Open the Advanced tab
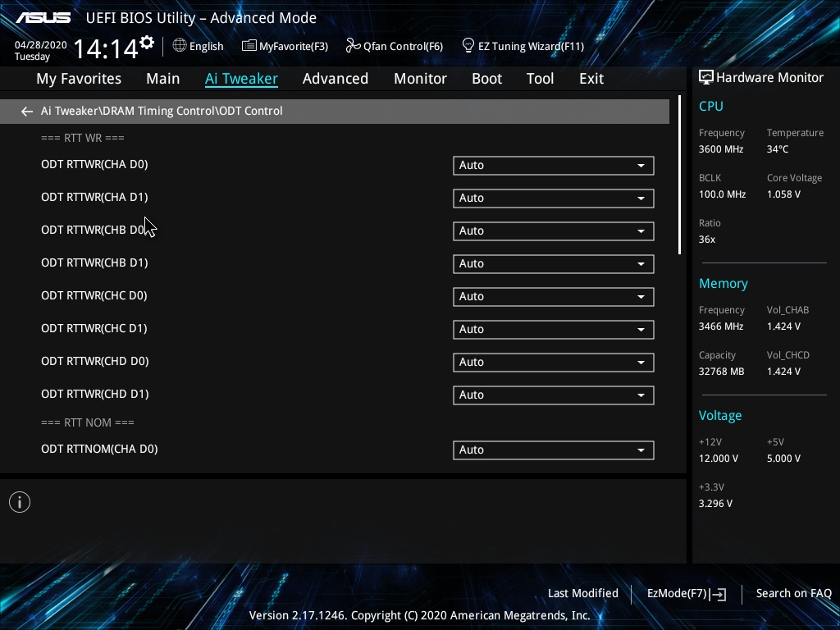The width and height of the screenshot is (840, 630). [x=336, y=79]
